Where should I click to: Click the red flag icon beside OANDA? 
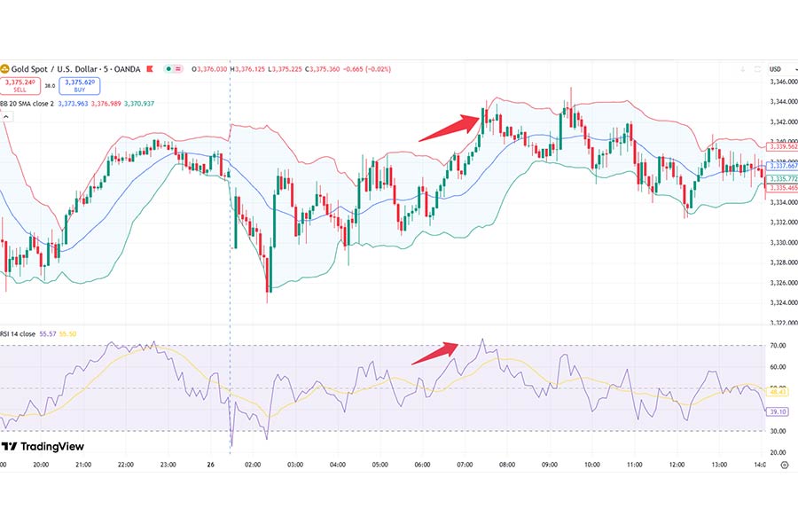pos(150,69)
